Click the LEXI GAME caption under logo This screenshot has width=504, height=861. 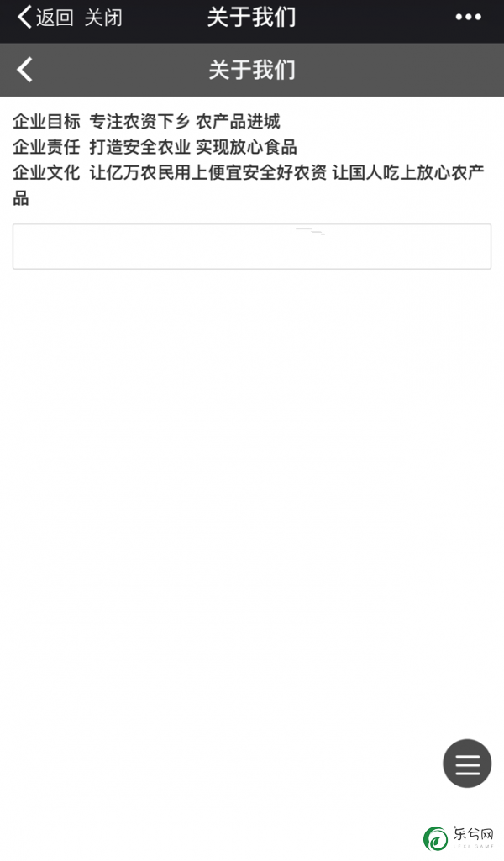coord(474,846)
